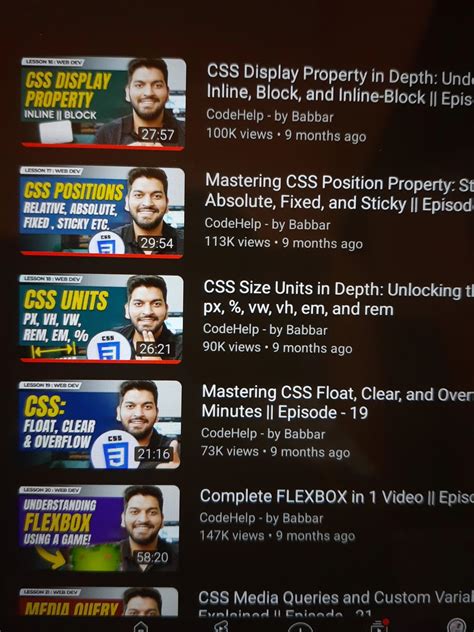Image resolution: width=474 pixels, height=632 pixels.
Task: Select CodeHelp - by Babbar under Flexbox video
Action: pos(261,518)
